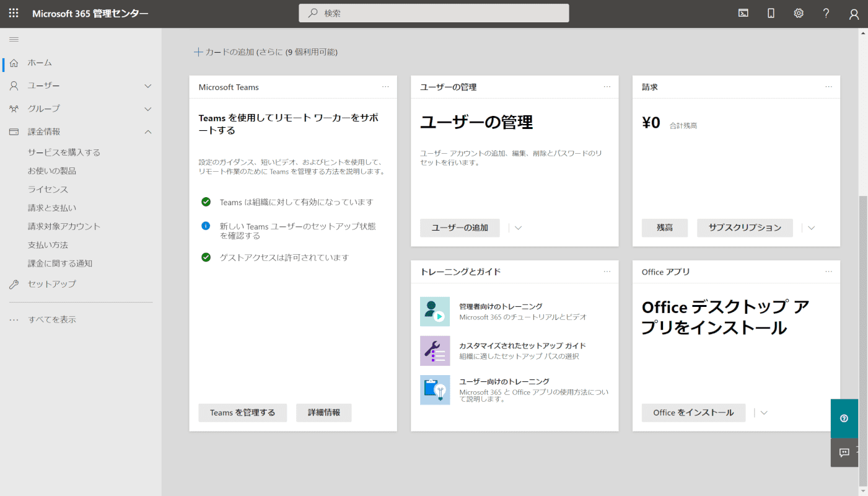Open the mobile app icon in header
This screenshot has height=496, width=868.
[771, 13]
